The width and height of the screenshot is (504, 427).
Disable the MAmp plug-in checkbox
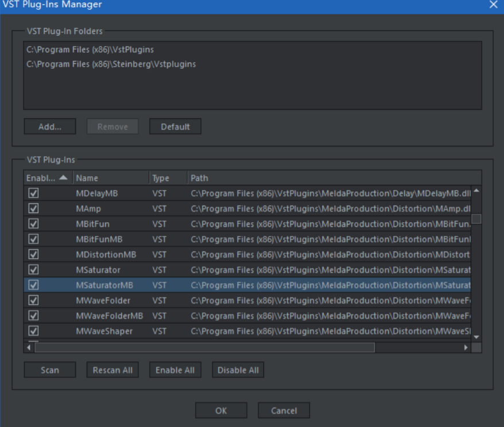coord(33,209)
